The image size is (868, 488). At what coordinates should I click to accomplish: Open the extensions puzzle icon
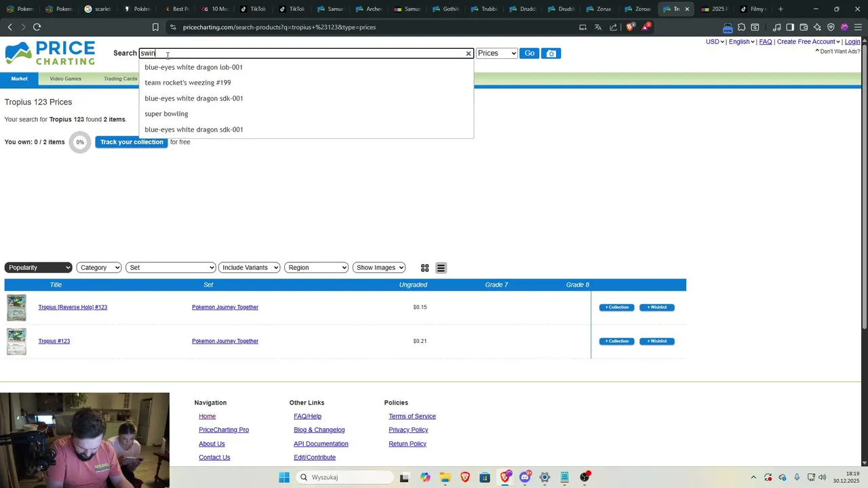pos(741,27)
